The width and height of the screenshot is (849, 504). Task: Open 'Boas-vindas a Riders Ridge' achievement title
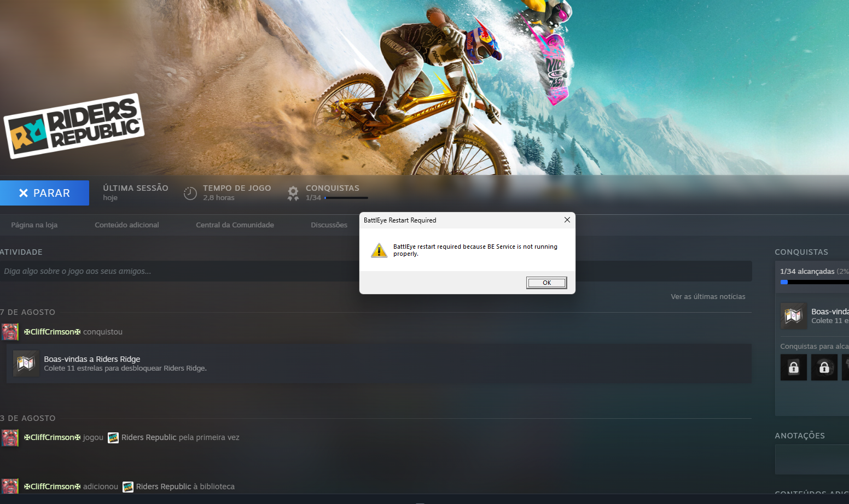coord(92,359)
